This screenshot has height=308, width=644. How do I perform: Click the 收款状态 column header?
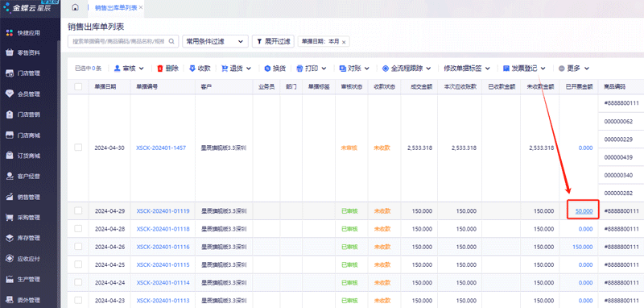pos(384,87)
